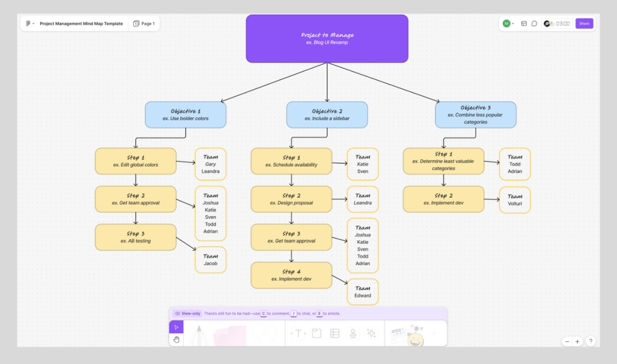Switch to the Hand tool for panning
Screen dimensions: 617x364
pos(176,339)
